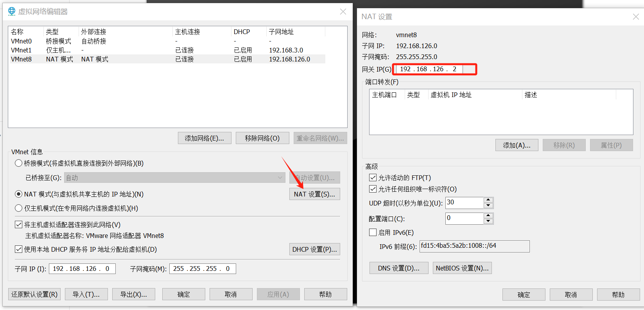
Task: Click the 添加网络(E)... button
Action: 205,138
